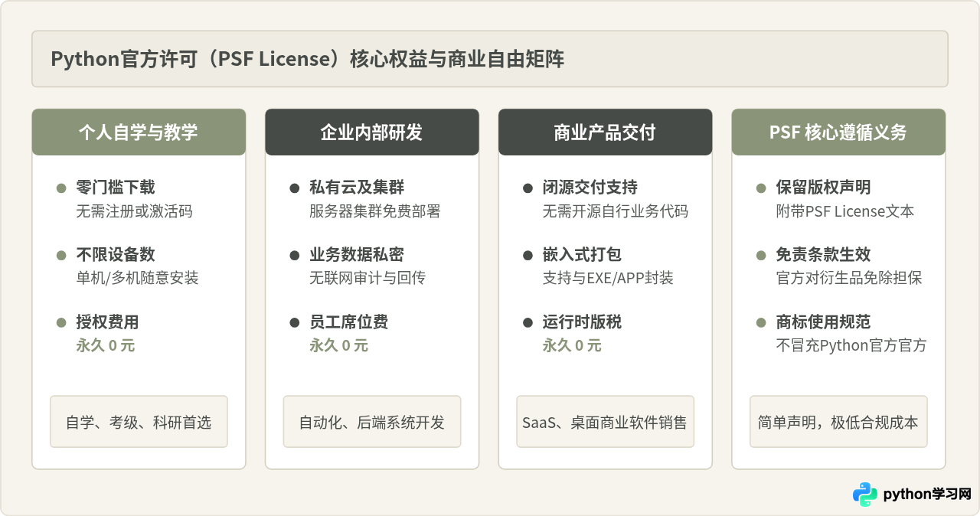The width and height of the screenshot is (980, 516).
Task: Click the text 无联网审计与回传
Action: click(x=367, y=278)
